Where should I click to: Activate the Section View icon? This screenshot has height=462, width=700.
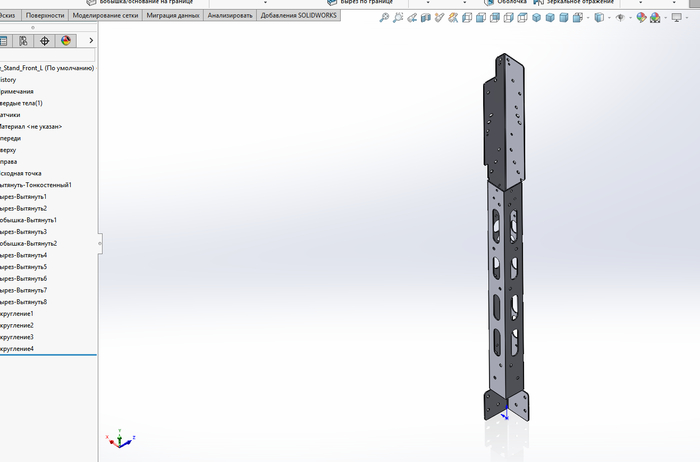coord(425,18)
